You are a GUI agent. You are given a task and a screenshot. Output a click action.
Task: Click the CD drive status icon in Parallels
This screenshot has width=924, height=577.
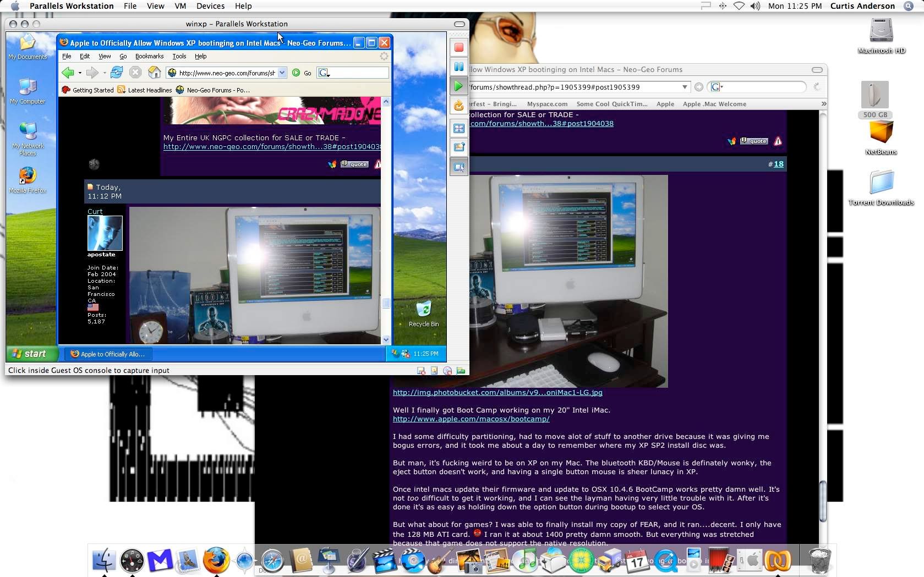[447, 371]
